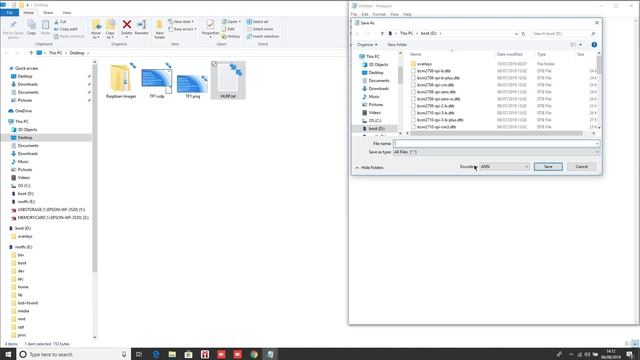This screenshot has height=360, width=640.
Task: Click the File tab in Explorer
Action: tap(9, 13)
